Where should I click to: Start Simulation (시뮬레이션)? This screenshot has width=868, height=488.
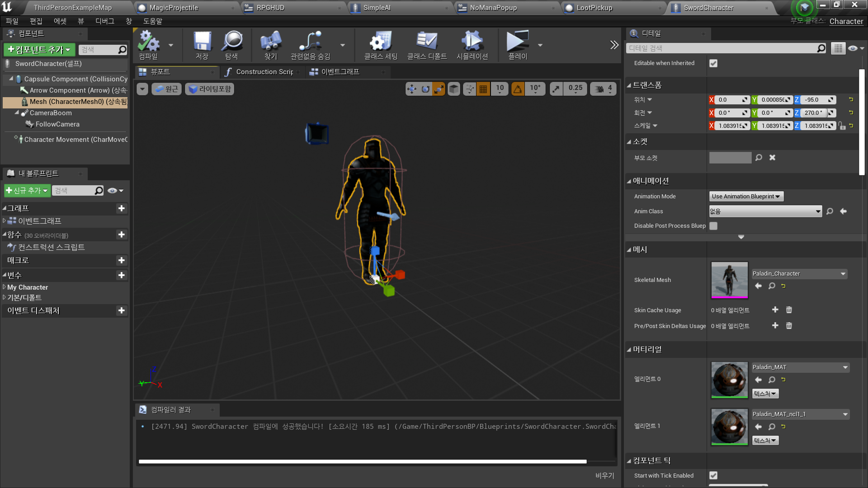(472, 45)
